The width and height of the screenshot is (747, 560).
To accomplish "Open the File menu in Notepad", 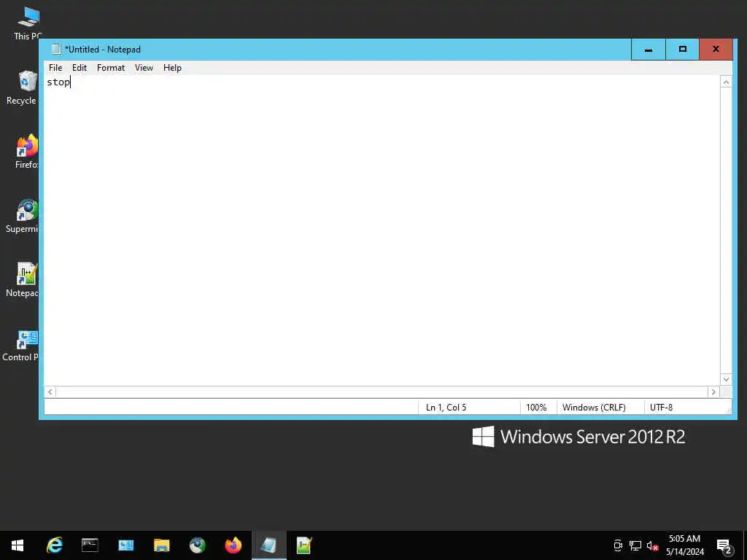I will 55,68.
